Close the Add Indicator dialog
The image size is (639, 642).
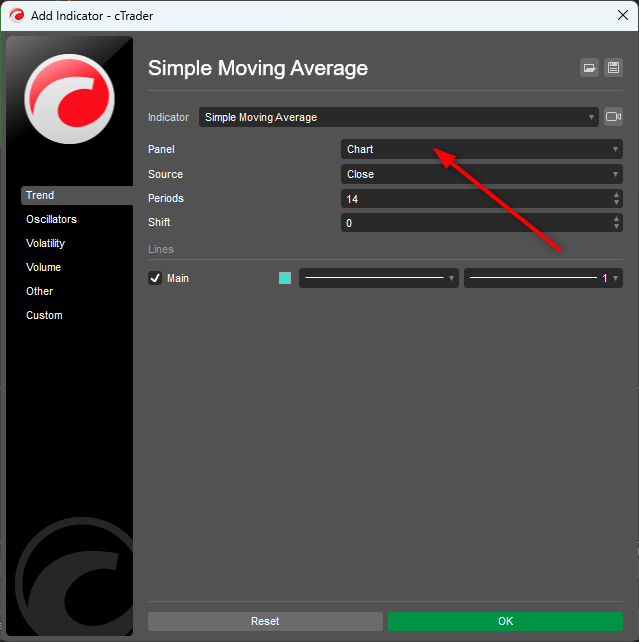623,16
